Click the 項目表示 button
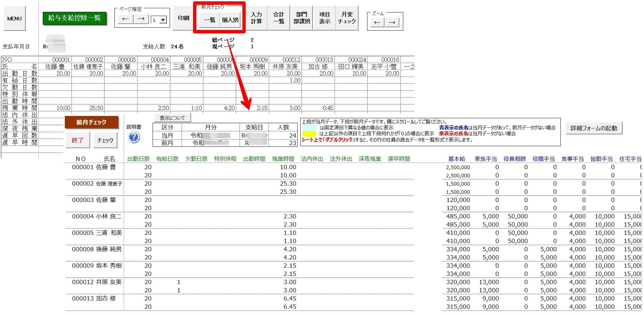This screenshot has width=644, height=314. tap(324, 18)
